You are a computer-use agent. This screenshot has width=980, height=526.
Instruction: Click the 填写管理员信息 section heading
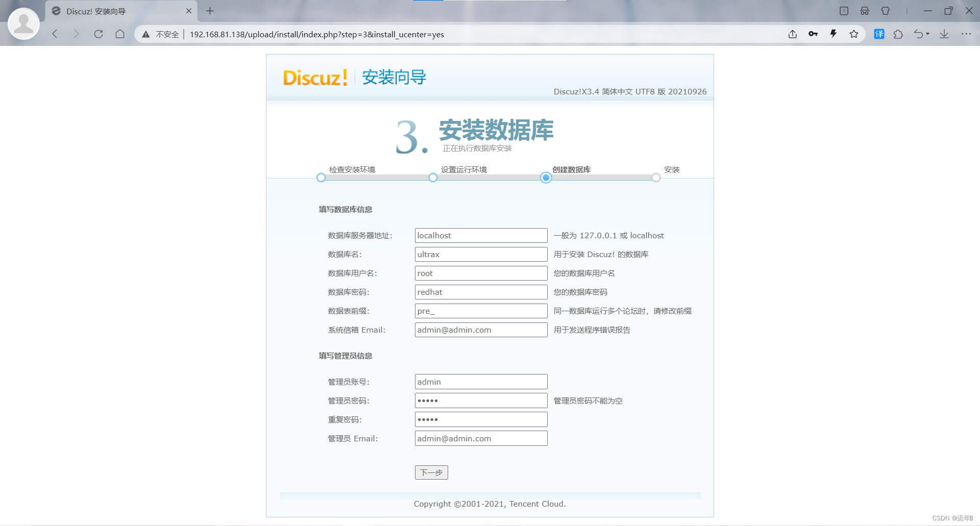click(346, 356)
